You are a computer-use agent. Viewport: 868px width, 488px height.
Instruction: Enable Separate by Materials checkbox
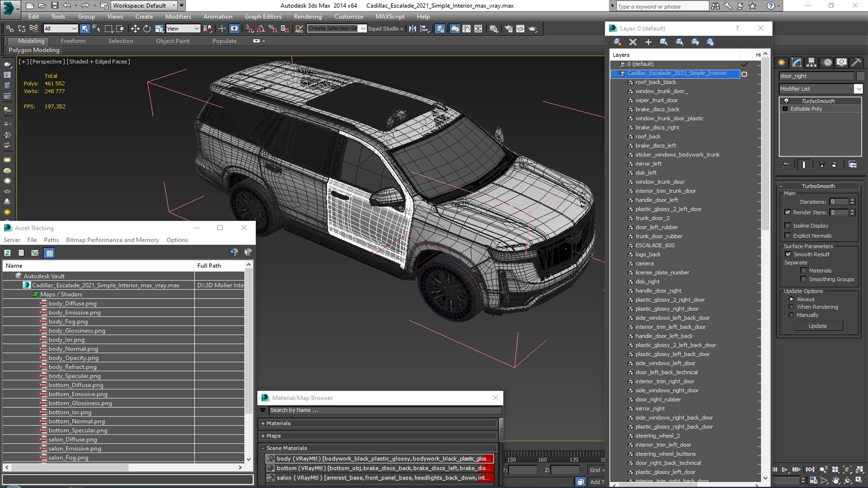tap(803, 271)
